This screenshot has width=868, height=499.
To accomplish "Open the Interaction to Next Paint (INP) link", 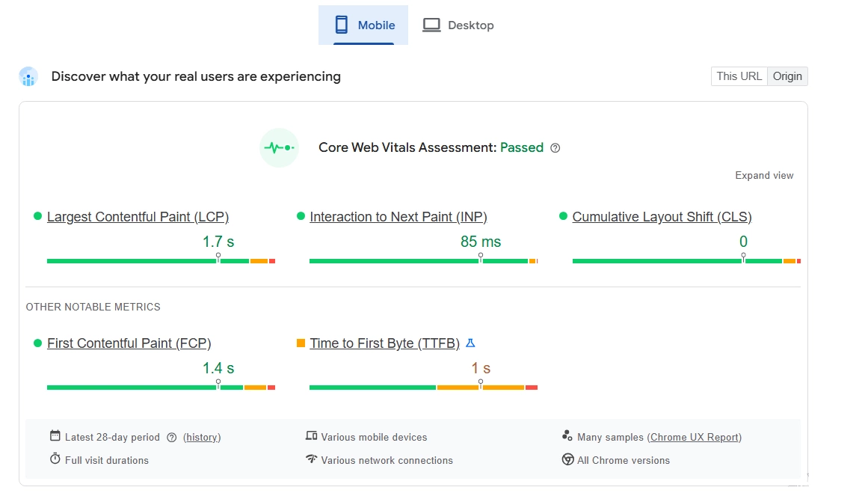I will coord(398,217).
